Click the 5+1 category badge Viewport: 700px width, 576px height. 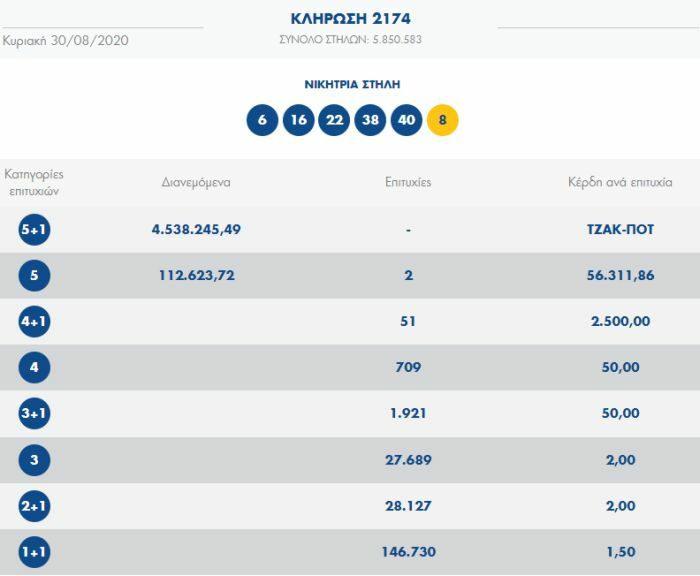point(34,230)
